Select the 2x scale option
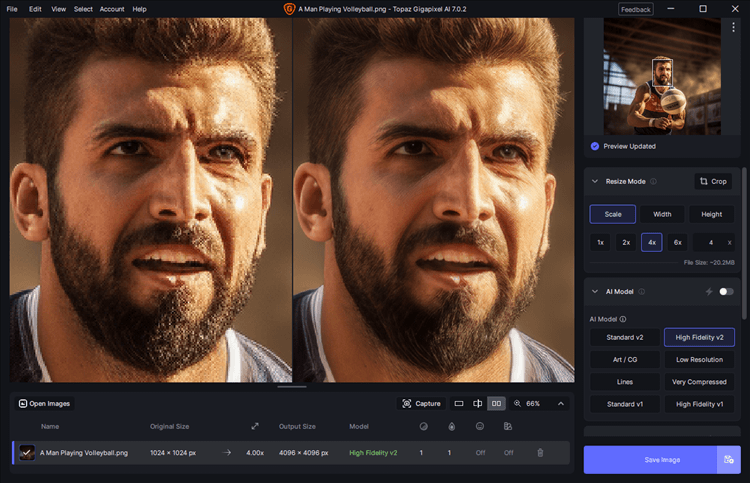This screenshot has height=483, width=750. [626, 242]
